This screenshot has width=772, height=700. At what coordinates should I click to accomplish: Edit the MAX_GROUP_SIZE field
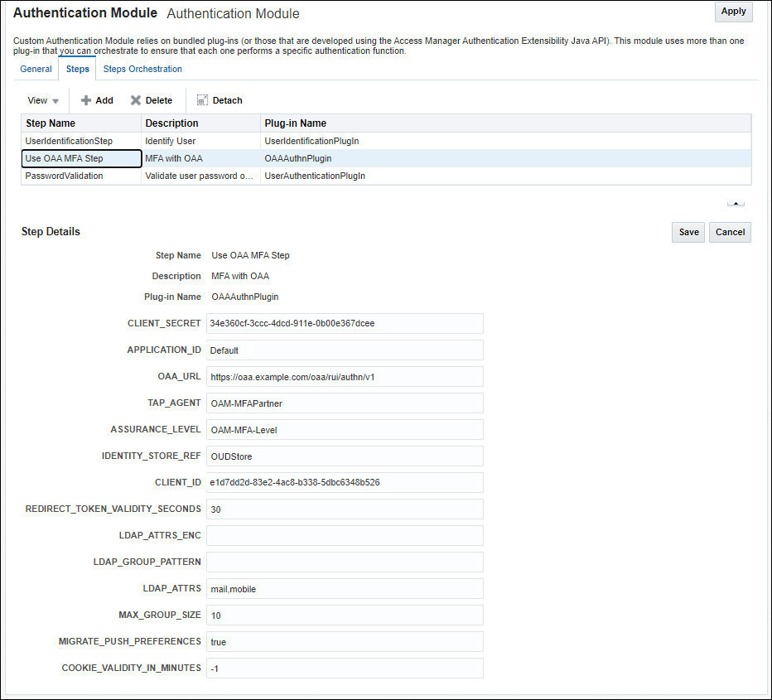(x=345, y=616)
